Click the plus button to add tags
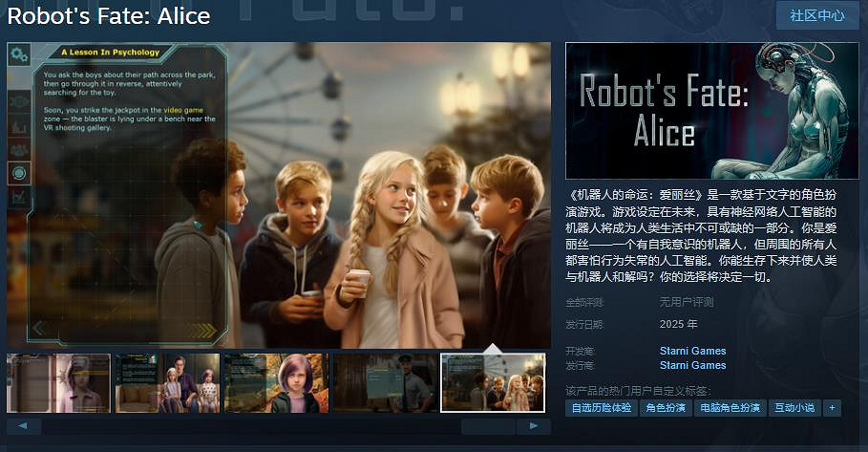Image resolution: width=868 pixels, height=452 pixels. tap(832, 408)
